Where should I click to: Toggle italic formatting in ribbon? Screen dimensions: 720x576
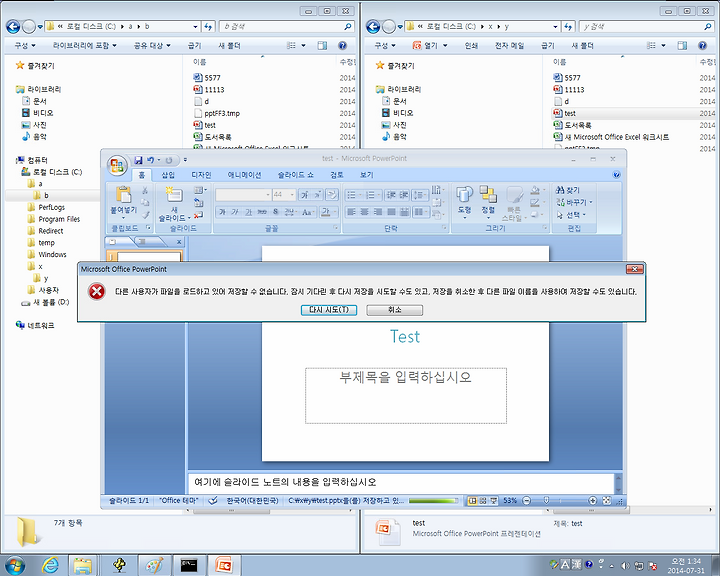point(235,212)
